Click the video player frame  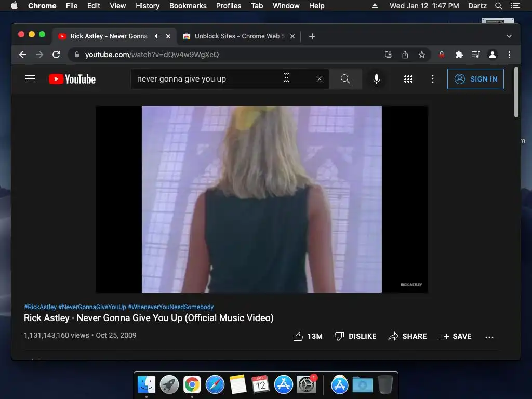coord(262,199)
